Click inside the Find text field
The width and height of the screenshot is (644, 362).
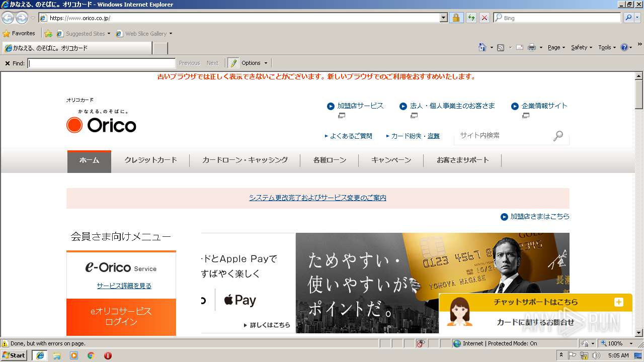click(101, 63)
